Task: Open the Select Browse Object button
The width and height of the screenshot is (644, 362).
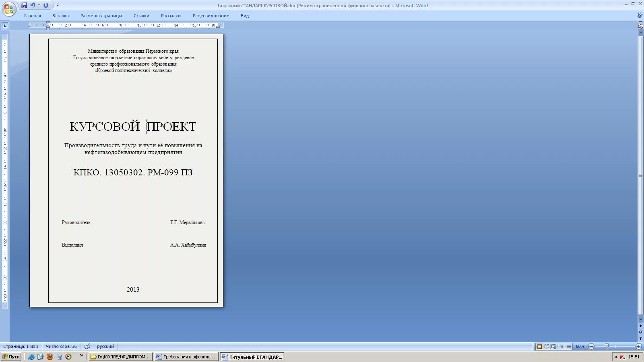Action: tap(641, 332)
